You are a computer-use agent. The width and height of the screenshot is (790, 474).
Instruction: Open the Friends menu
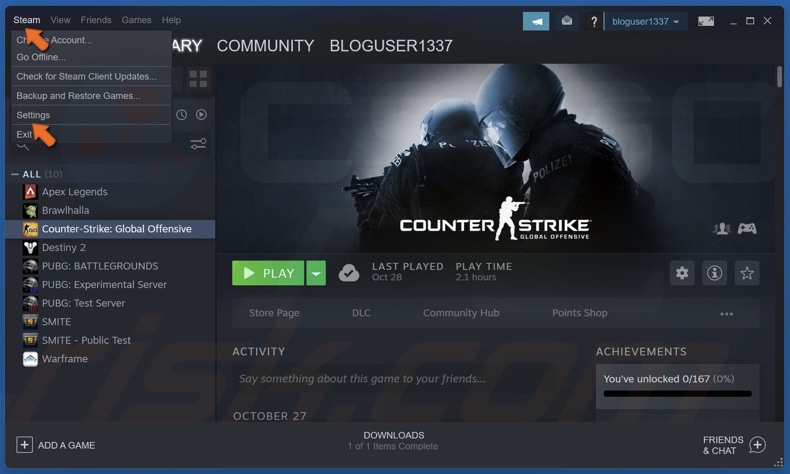(x=96, y=20)
